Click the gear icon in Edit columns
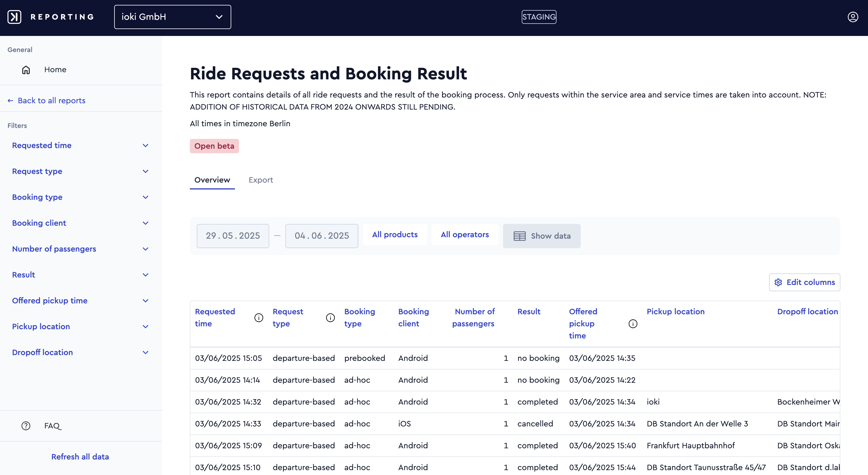This screenshot has height=475, width=868. [x=778, y=282]
